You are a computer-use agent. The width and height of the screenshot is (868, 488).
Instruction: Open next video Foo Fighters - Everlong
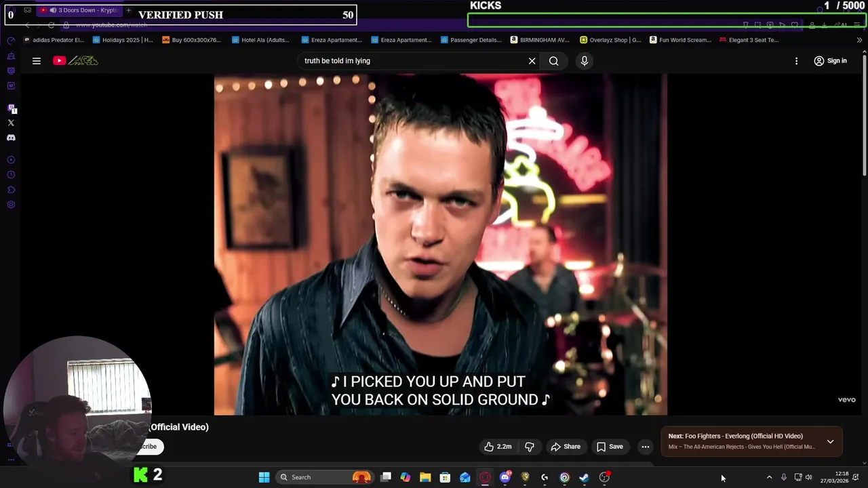(x=736, y=436)
